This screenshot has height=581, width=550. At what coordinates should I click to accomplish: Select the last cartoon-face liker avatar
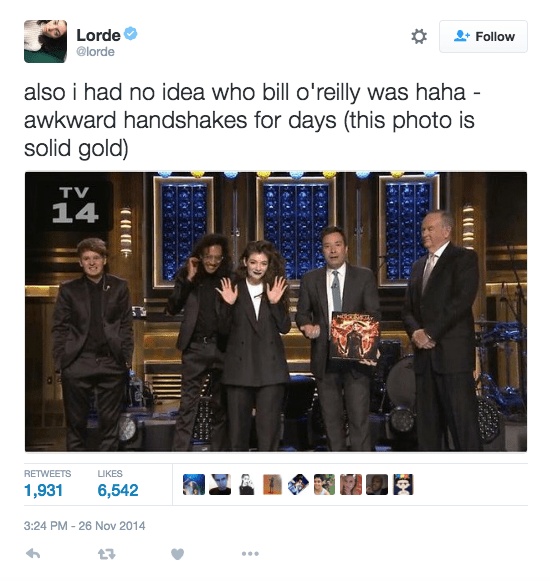point(403,484)
